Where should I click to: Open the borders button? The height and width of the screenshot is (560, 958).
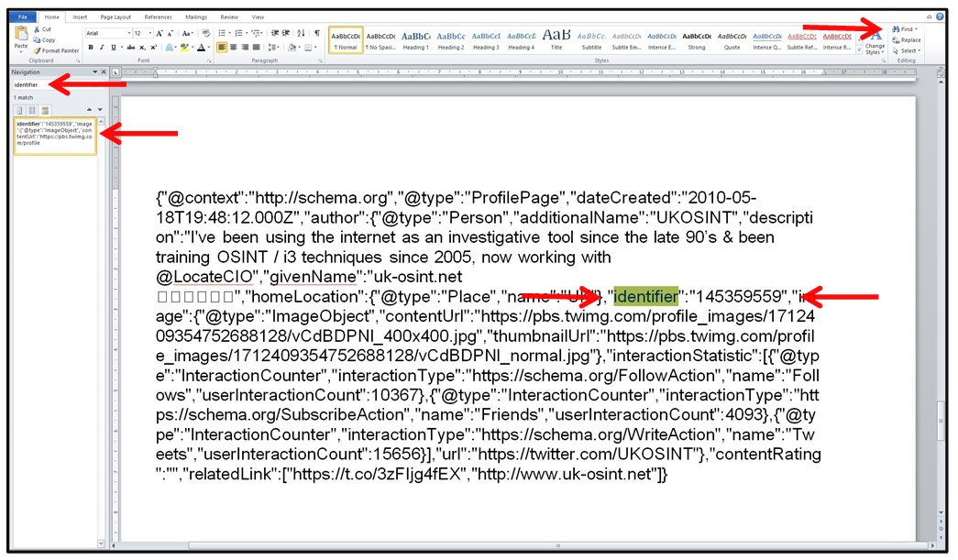308,47
